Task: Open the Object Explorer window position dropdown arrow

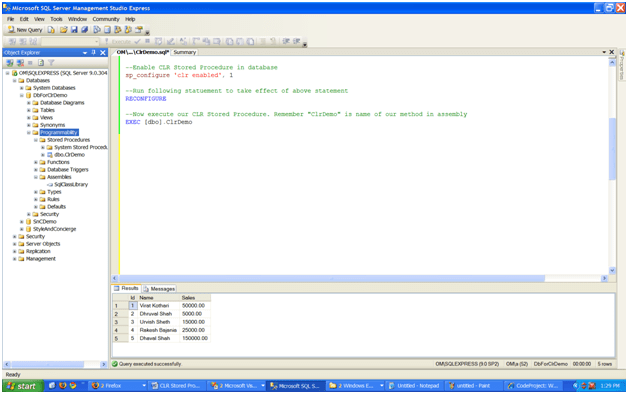Action: pos(85,53)
